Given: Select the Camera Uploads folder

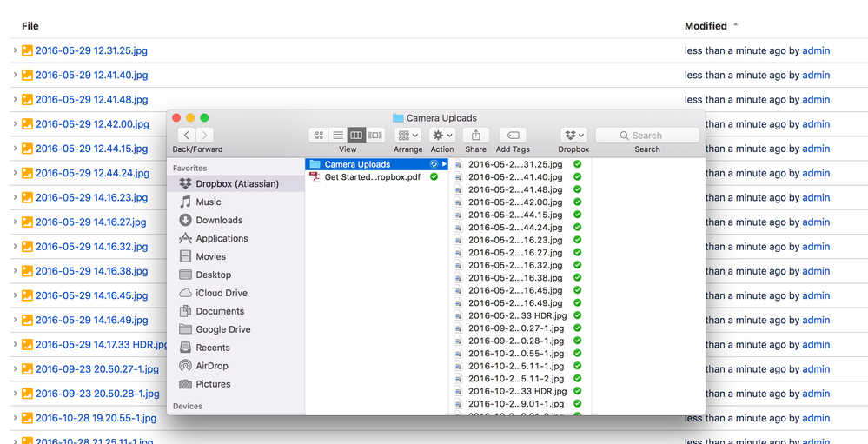Looking at the screenshot, I should click(376, 164).
